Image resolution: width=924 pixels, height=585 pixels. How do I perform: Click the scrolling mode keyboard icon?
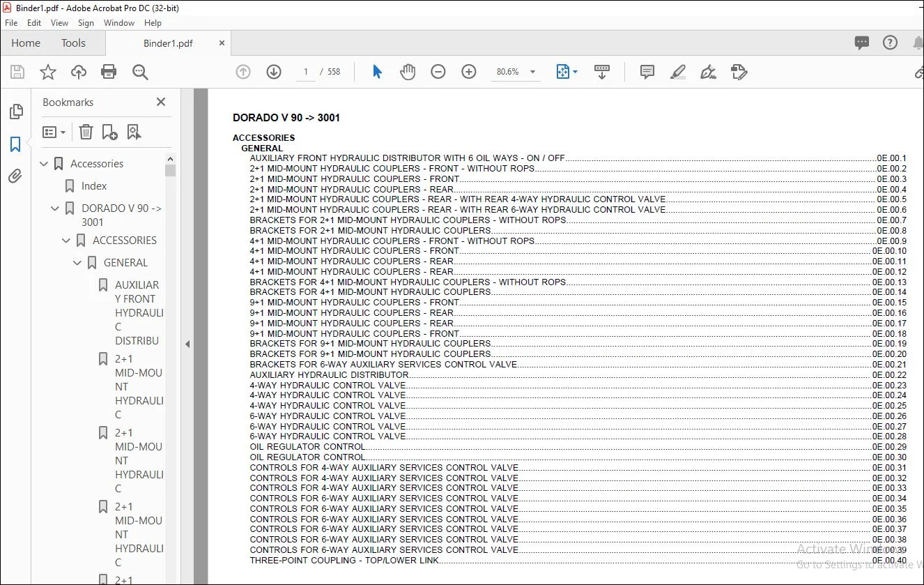click(x=602, y=72)
